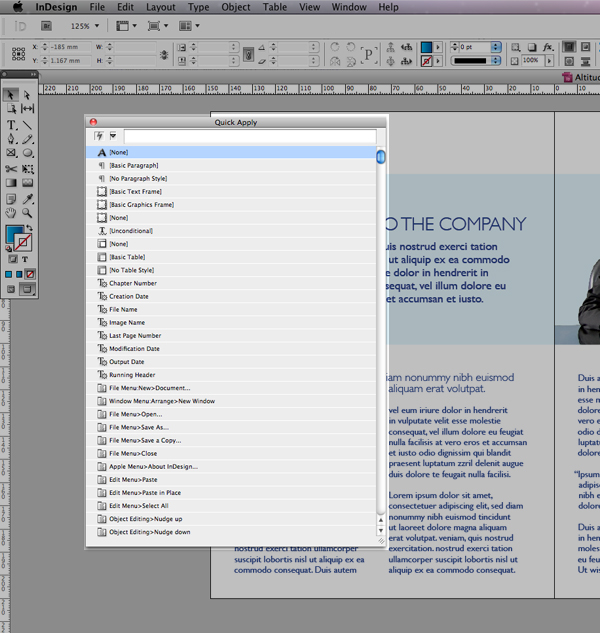The width and height of the screenshot is (600, 633).
Task: Select the Type tool
Action: [x=11, y=125]
